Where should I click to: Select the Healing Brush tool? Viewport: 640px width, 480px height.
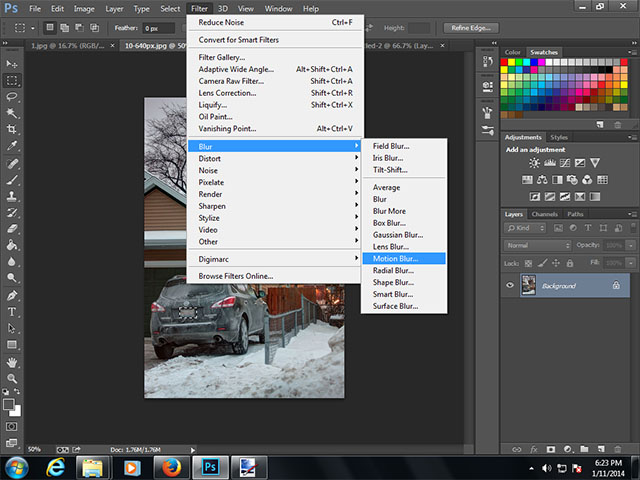coord(12,164)
